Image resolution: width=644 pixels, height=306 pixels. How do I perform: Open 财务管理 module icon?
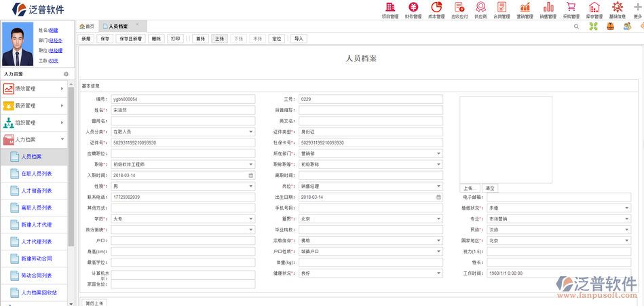click(413, 9)
